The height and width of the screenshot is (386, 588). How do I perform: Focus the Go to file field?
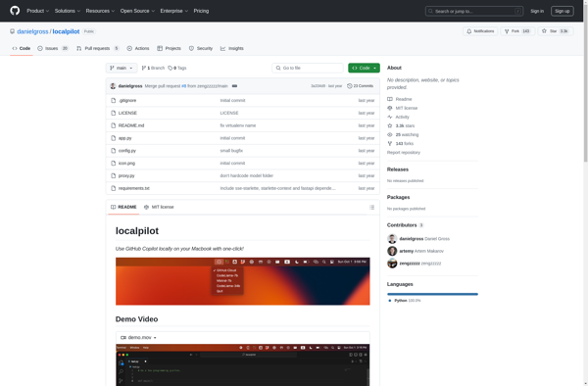(308, 69)
